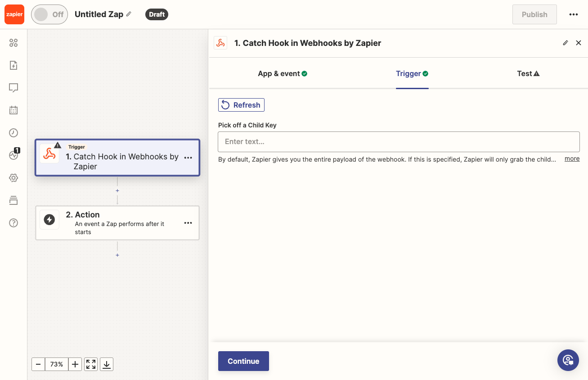The image size is (588, 380).
Task: Zoom in the canvas with plus button
Action: click(x=75, y=364)
